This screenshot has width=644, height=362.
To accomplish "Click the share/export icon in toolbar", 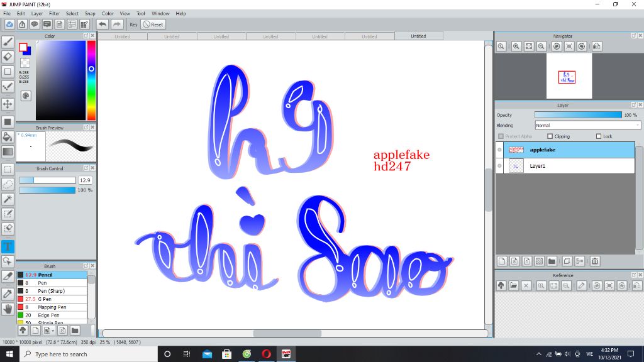I will point(22,25).
